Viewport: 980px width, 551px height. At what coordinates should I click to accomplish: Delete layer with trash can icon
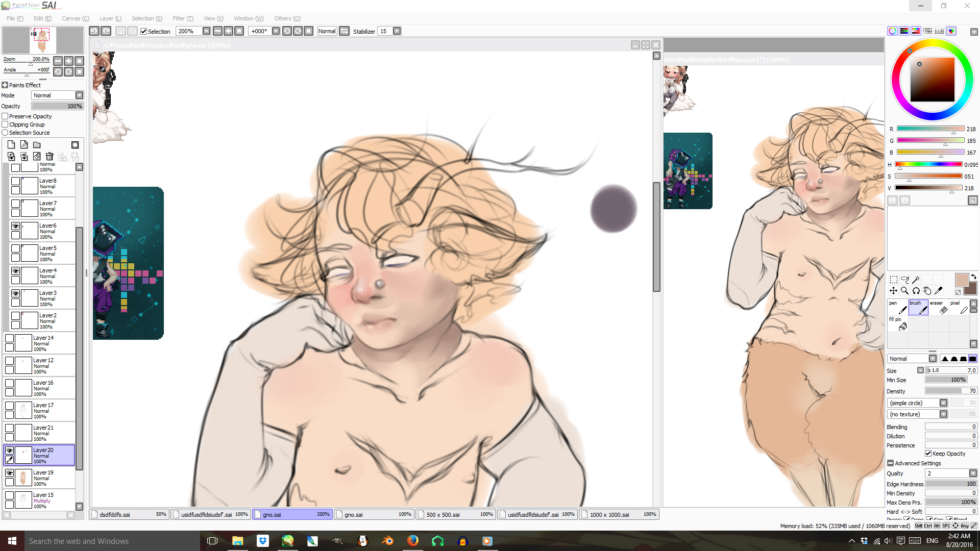click(x=50, y=157)
